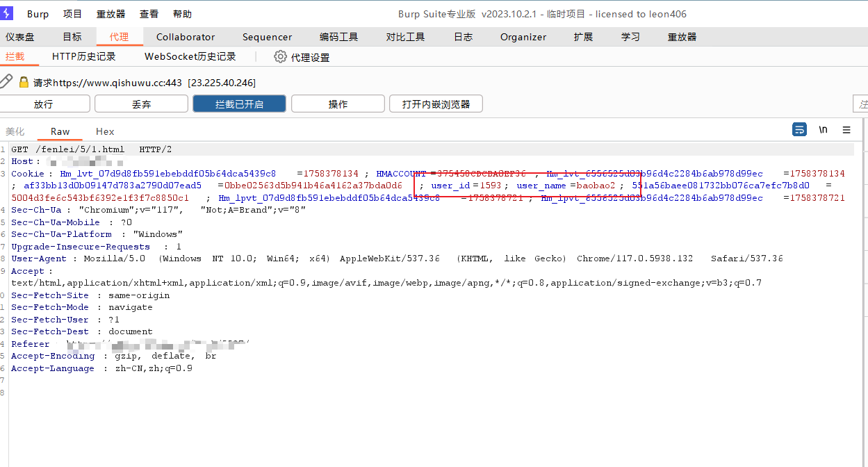Open the Collaborator tab
This screenshot has width=868, height=467.
click(x=186, y=37)
